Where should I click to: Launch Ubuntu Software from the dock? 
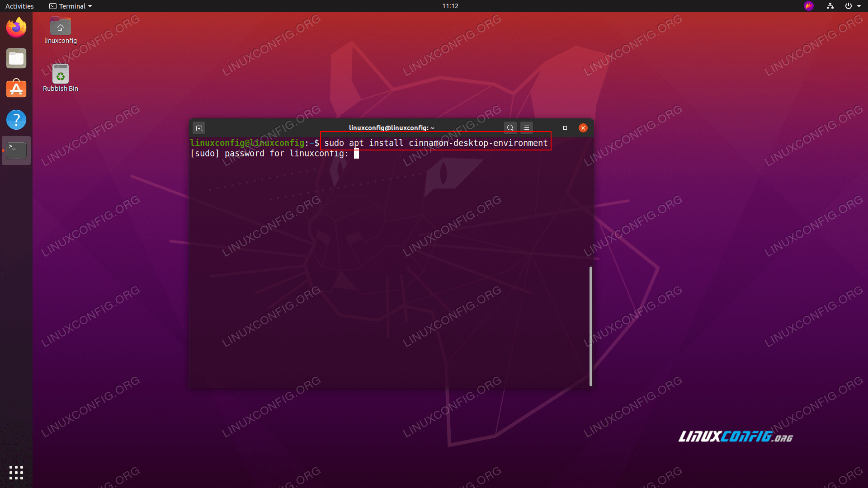[16, 89]
